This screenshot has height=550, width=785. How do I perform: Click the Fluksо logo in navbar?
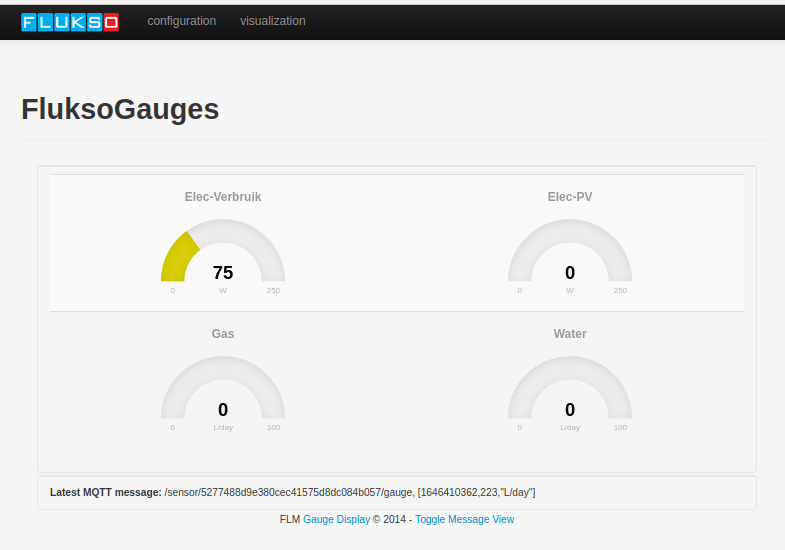click(x=70, y=21)
